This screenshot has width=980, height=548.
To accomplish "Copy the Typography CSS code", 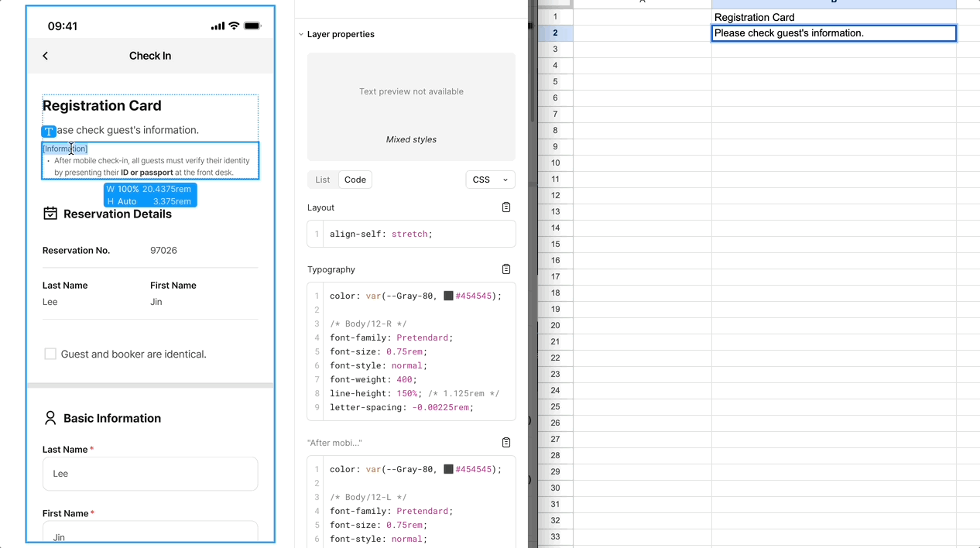I will 506,269.
